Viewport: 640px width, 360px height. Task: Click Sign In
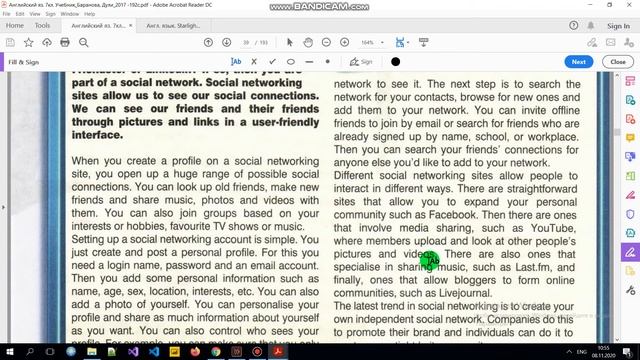pos(618,26)
